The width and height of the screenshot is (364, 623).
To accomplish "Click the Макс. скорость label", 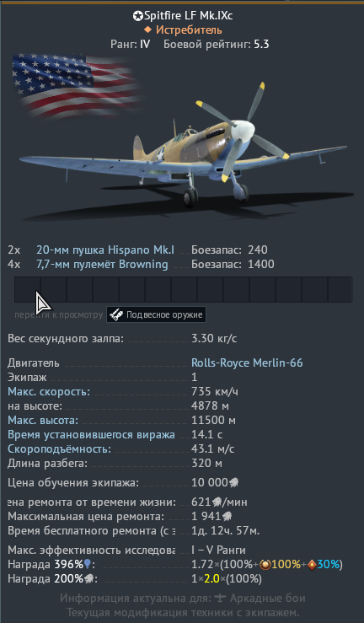I will [49, 392].
